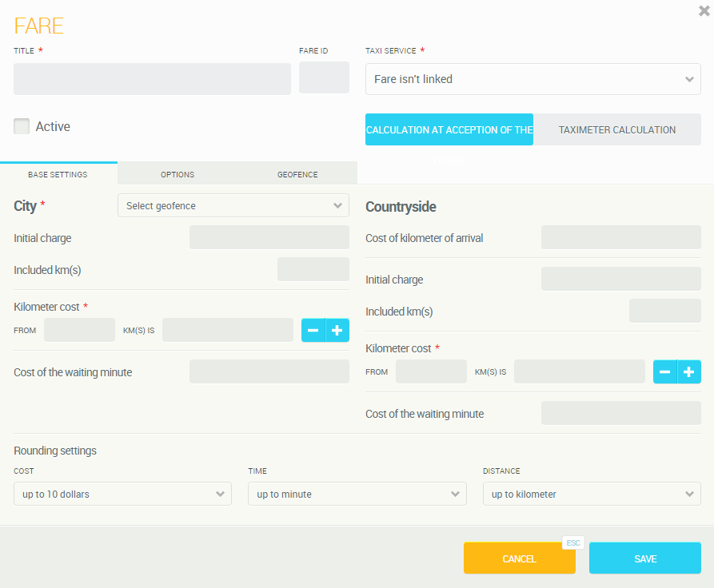Open the Distance rounding dropdown
The height and width of the screenshot is (588, 714).
click(x=592, y=495)
